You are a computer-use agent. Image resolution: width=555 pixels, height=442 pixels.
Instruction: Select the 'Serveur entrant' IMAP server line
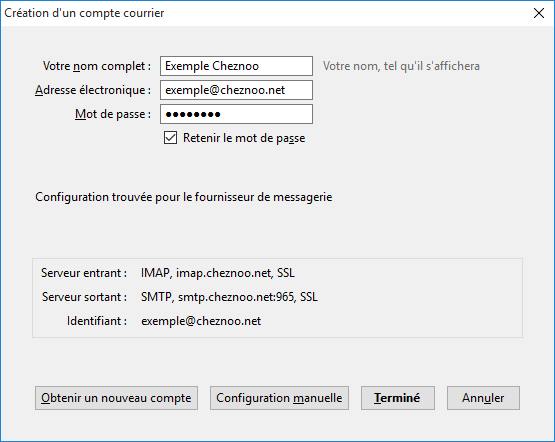[218, 273]
